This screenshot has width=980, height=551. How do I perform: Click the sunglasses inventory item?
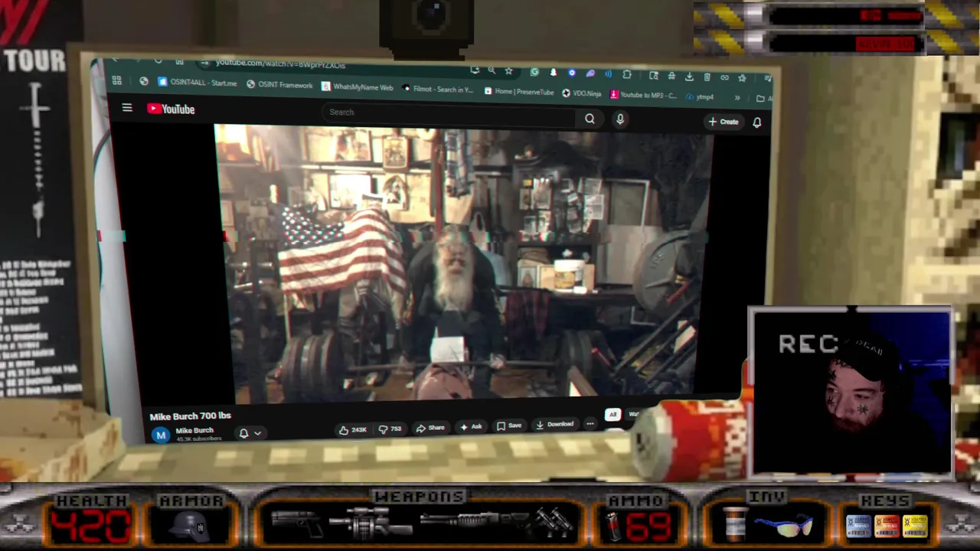[786, 527]
